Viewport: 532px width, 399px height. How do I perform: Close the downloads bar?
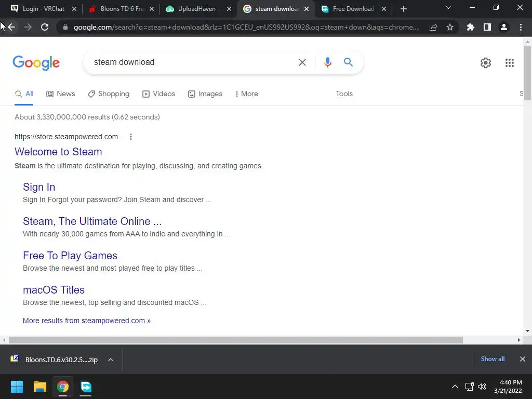click(523, 359)
